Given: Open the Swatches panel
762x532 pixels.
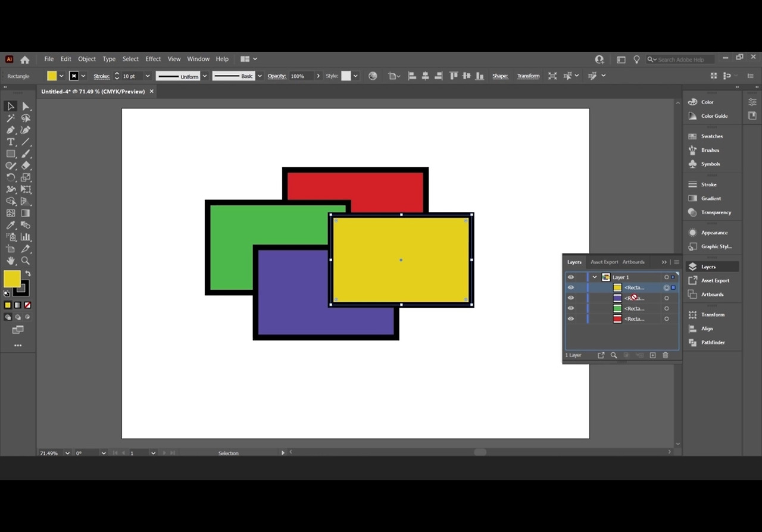Looking at the screenshot, I should coord(712,136).
